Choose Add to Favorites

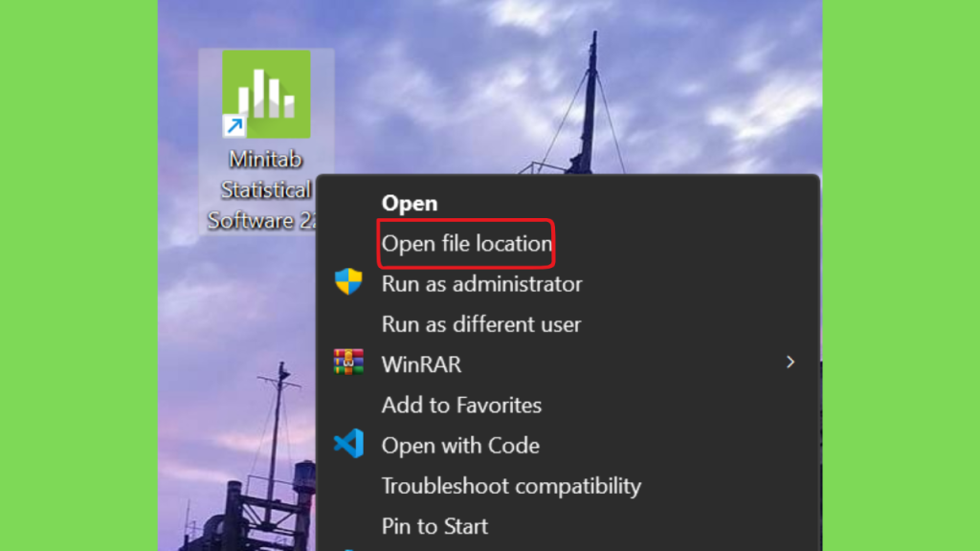click(x=461, y=406)
